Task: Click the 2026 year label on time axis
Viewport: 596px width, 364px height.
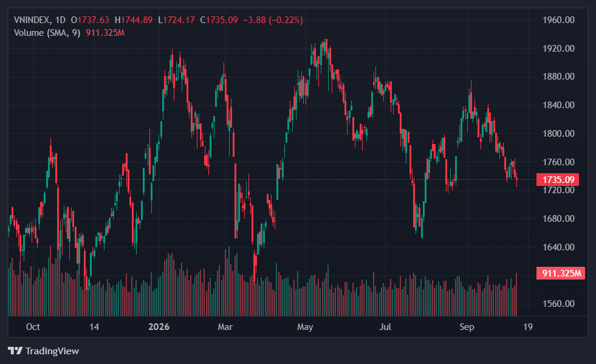Action: pyautogui.click(x=159, y=327)
